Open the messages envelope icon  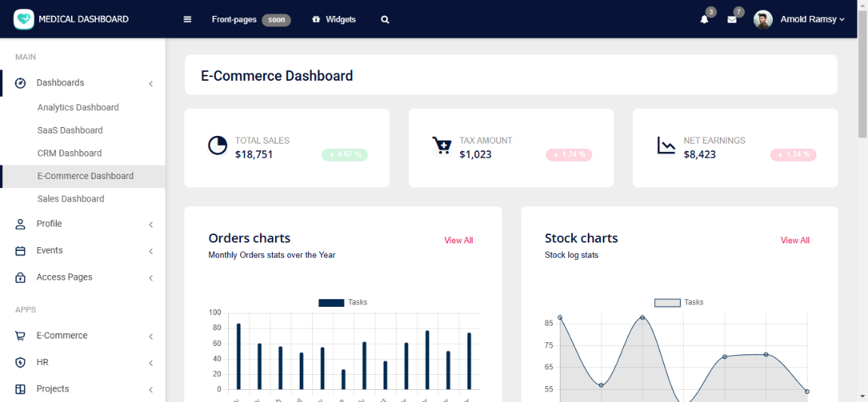[731, 20]
